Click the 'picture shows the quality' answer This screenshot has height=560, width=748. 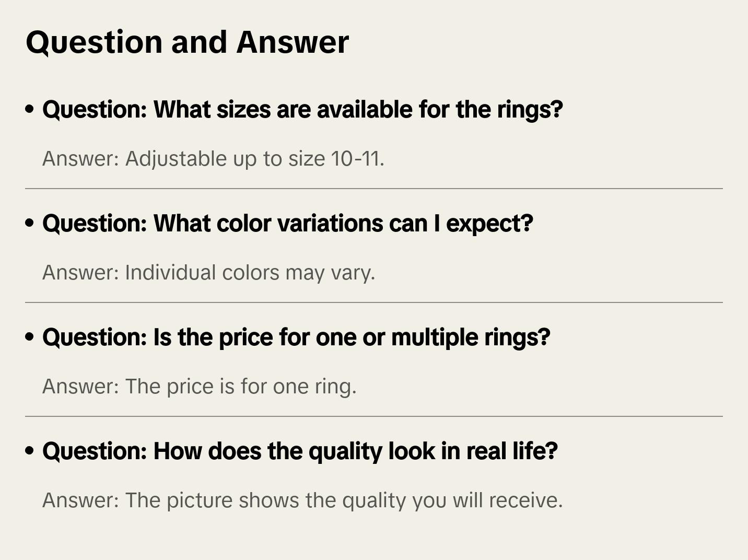(x=302, y=500)
